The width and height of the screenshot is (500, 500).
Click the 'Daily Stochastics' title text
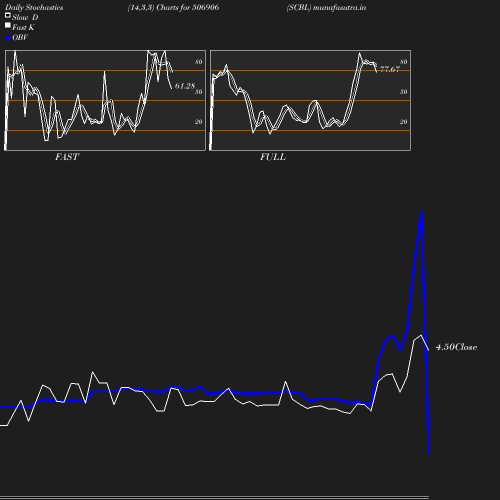tap(34, 8)
